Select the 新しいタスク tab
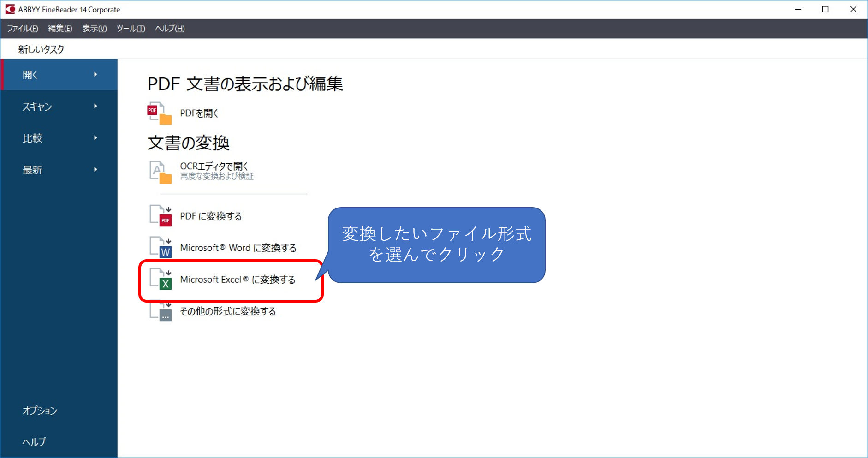Image resolution: width=868 pixels, height=458 pixels. [x=41, y=49]
